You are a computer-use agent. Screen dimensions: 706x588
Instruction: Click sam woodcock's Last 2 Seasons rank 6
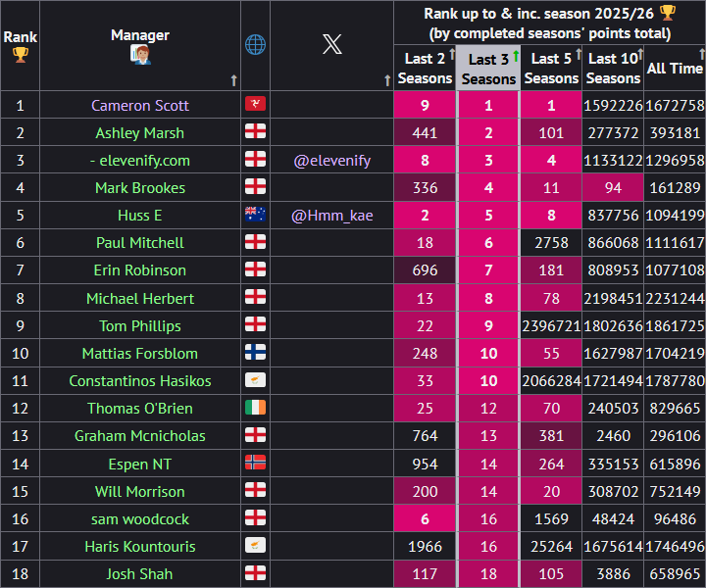pos(425,519)
